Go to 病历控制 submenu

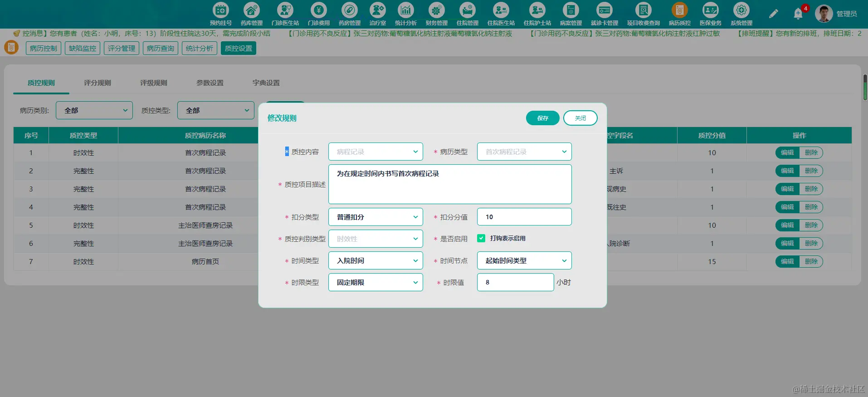coord(44,48)
